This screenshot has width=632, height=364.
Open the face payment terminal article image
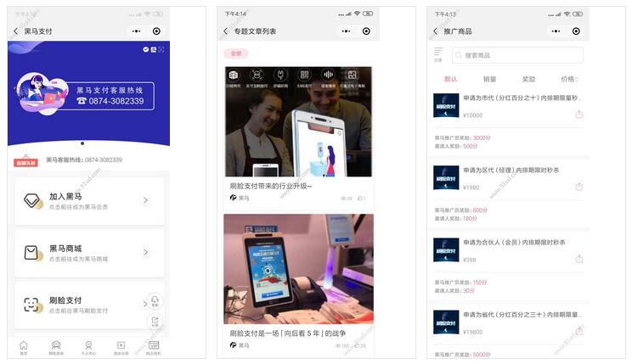click(x=298, y=269)
